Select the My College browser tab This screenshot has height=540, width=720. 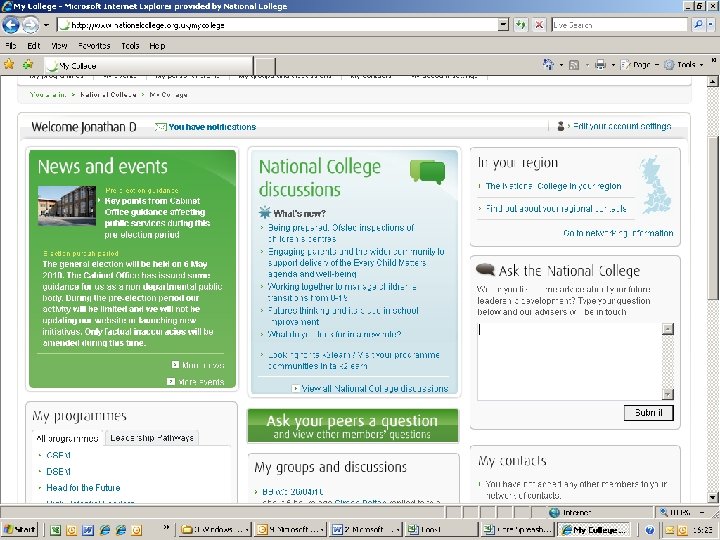pyautogui.click(x=148, y=66)
